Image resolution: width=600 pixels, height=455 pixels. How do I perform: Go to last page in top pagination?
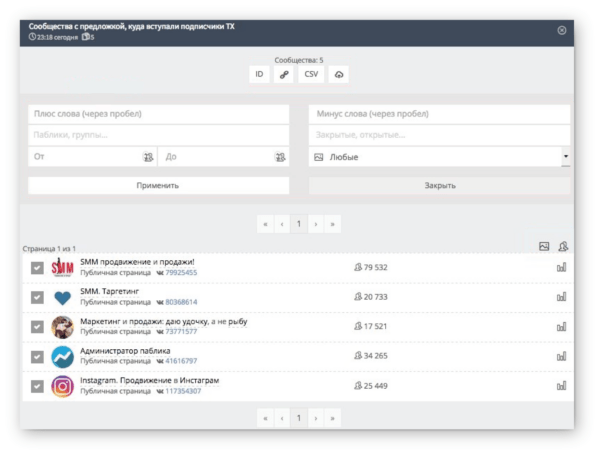(x=333, y=224)
